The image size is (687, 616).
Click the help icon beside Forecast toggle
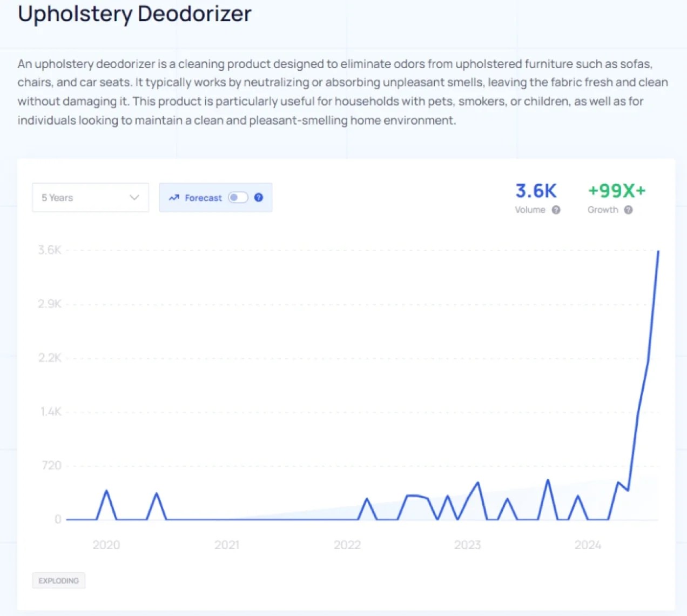pyautogui.click(x=259, y=198)
